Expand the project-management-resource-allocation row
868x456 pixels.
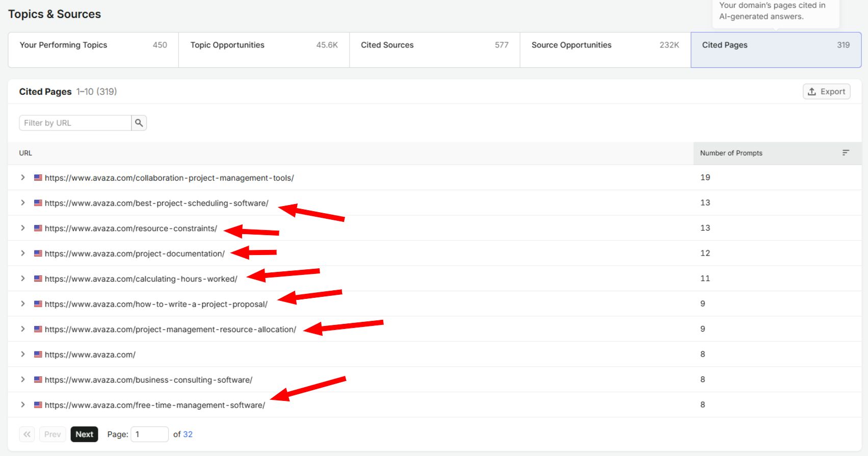click(23, 329)
